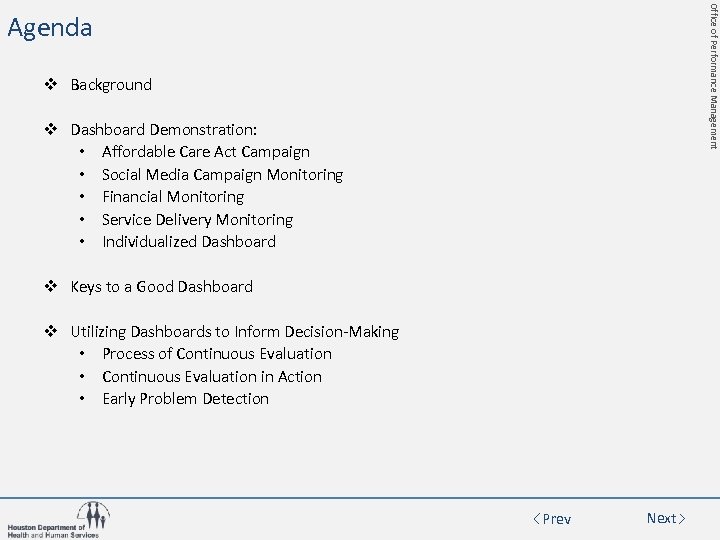The width and height of the screenshot is (720, 540).
Task: Select the Early Problem Detection bullet
Action: pos(185,399)
